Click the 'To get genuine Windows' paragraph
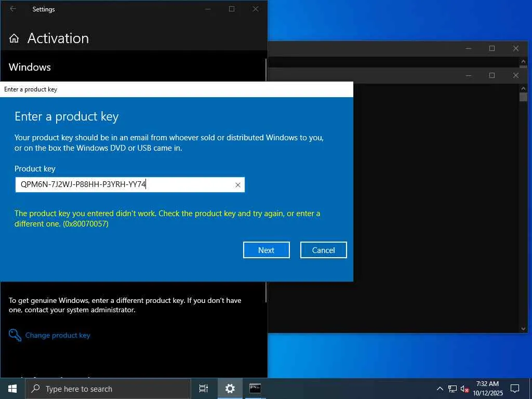 coord(125,305)
